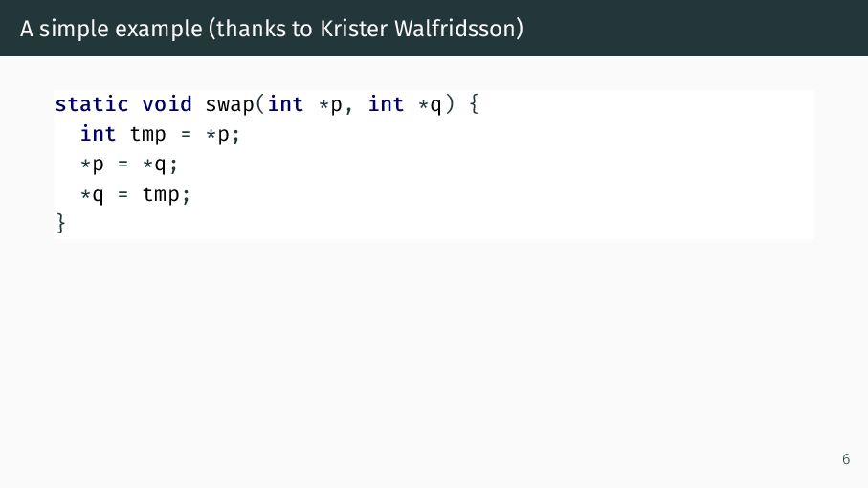Click the first 'int' in the parameter list
The width and height of the screenshot is (868, 488).
(285, 104)
